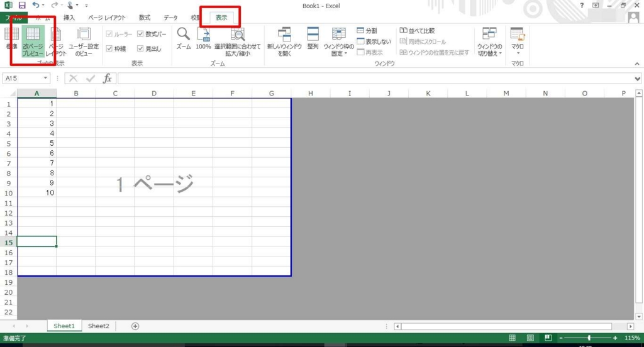Open the Macros (マクロ) dropdown
The width and height of the screenshot is (644, 347).
[x=518, y=41]
